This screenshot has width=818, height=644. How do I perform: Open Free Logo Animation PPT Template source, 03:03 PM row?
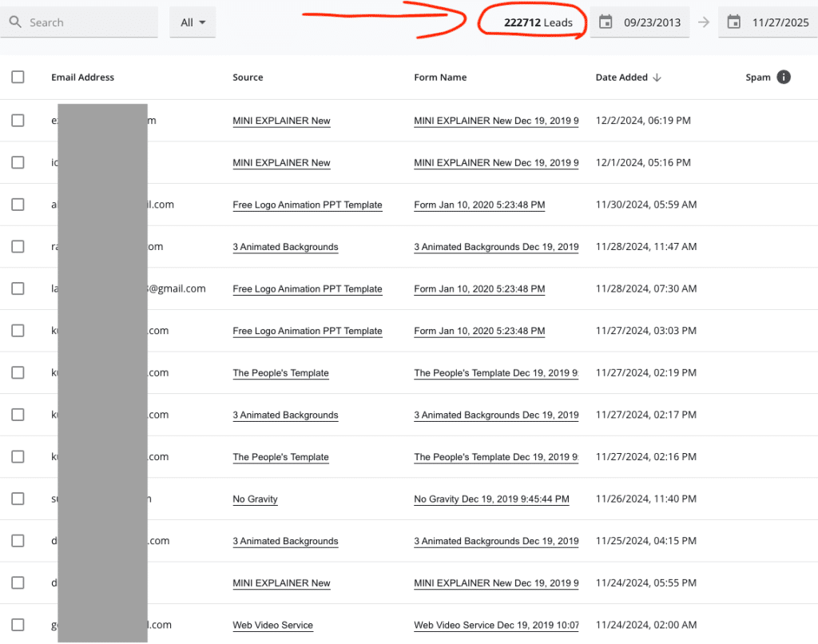tap(308, 331)
